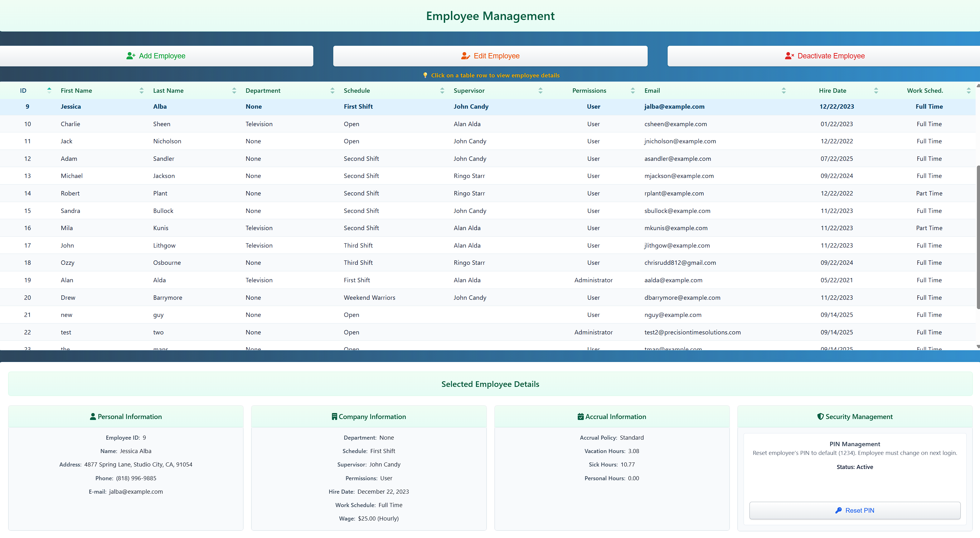Expand the Work Sched. sort control
Image resolution: width=980 pixels, height=538 pixels.
[x=968, y=90]
